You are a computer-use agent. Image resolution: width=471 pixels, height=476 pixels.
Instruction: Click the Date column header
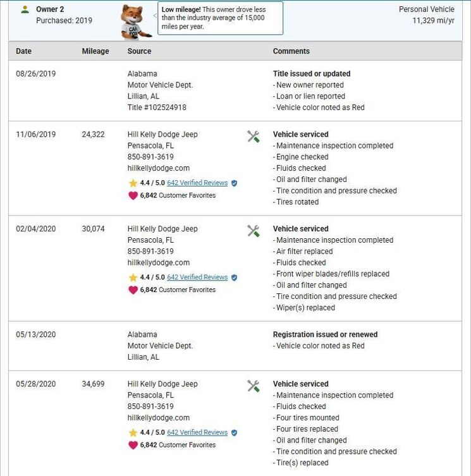(23, 51)
